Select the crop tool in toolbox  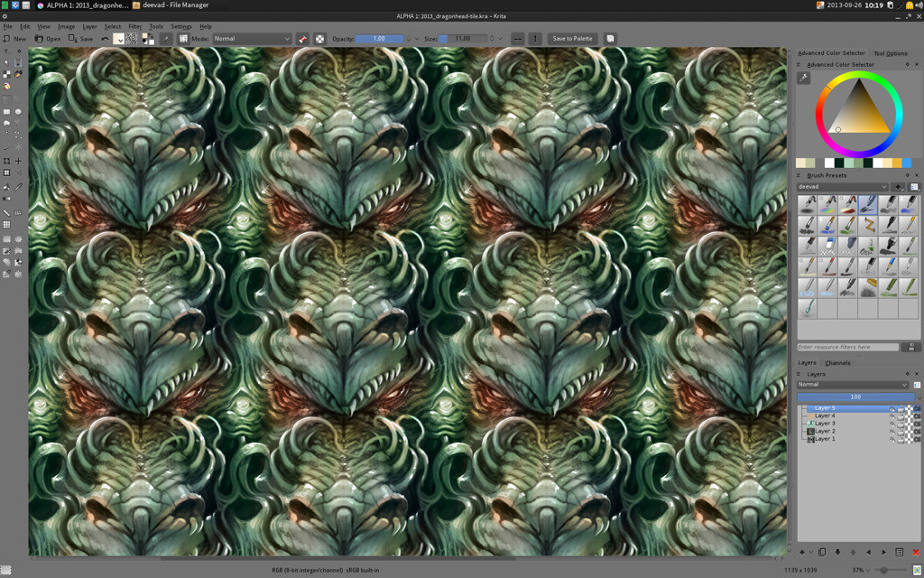coord(6,162)
